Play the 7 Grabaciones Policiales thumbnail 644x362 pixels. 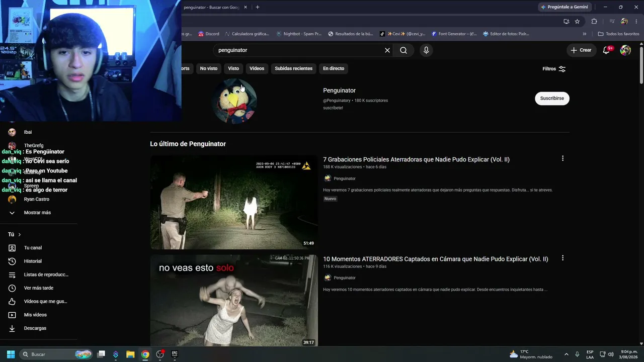click(234, 202)
